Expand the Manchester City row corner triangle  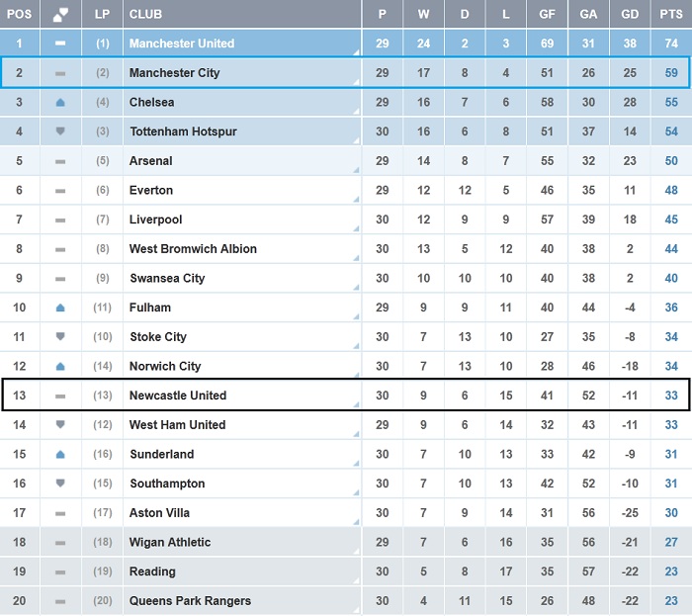353,83
